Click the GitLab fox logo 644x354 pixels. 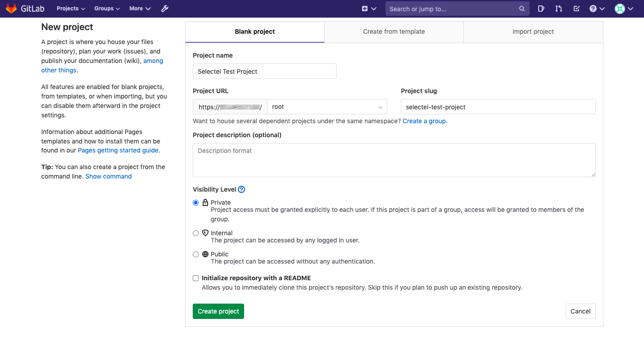pyautogui.click(x=11, y=8)
